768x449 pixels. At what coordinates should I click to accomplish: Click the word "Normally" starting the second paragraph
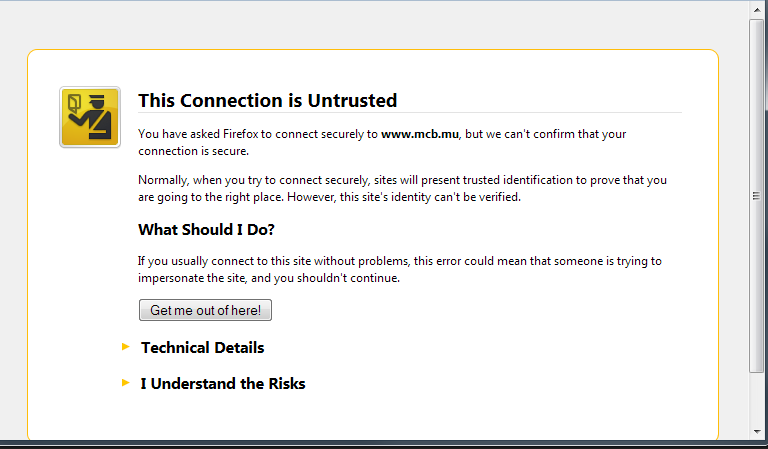tap(162, 181)
